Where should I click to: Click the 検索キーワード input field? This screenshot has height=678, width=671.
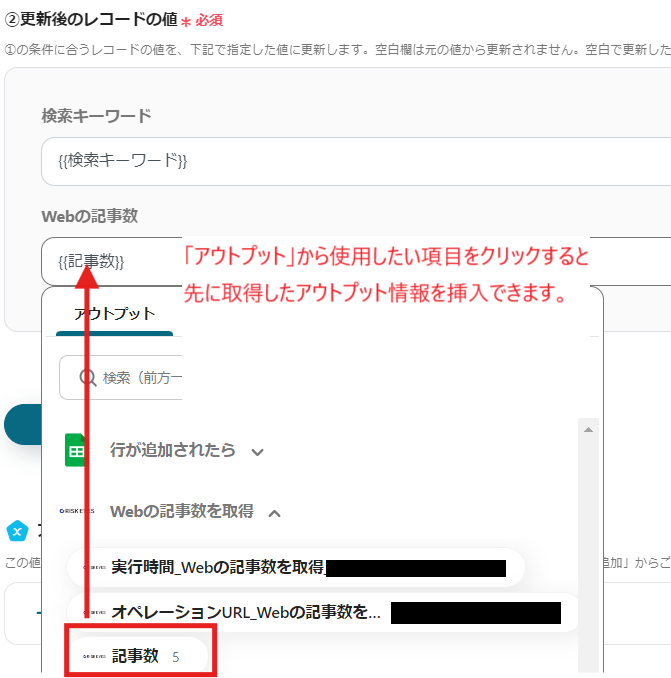click(356, 162)
